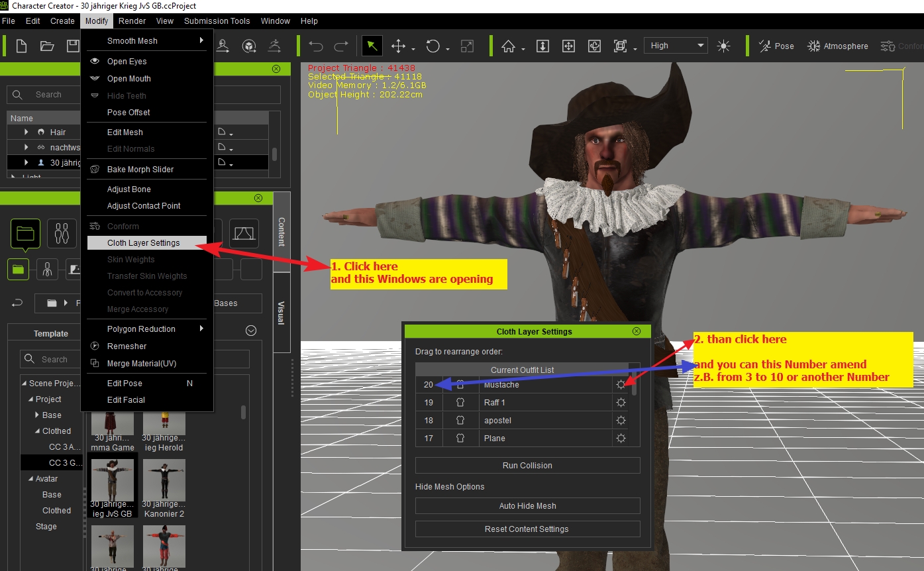Open the Submission Tools menu
Screen dimensions: 924x571
217,21
